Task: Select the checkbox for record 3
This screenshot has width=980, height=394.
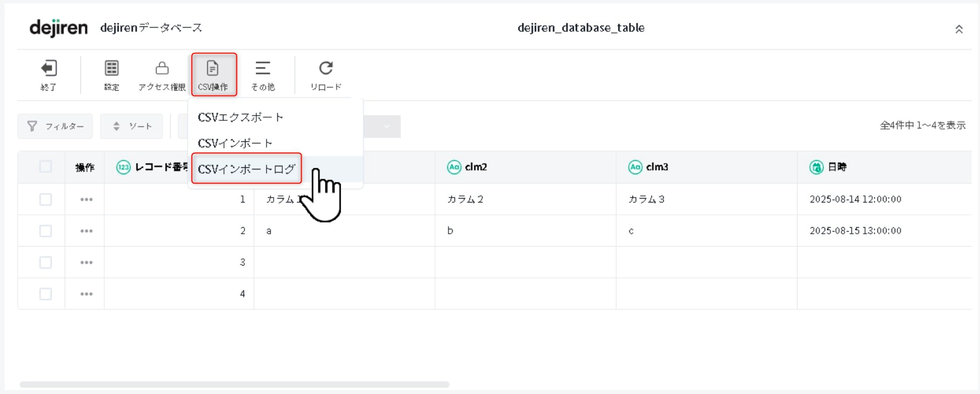Action: pyautogui.click(x=46, y=262)
